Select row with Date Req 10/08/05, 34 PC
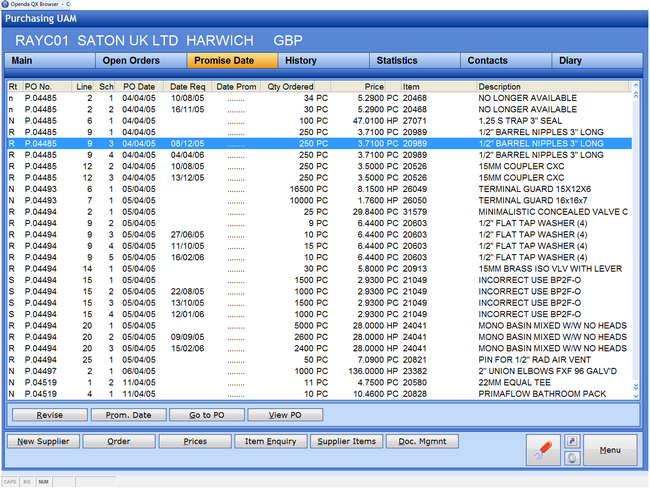The image size is (650, 489). (320, 98)
